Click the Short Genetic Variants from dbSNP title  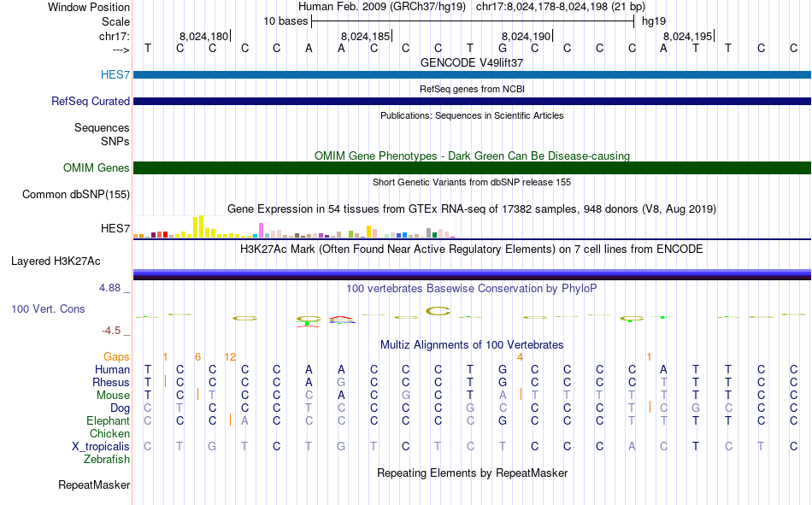[x=472, y=182]
